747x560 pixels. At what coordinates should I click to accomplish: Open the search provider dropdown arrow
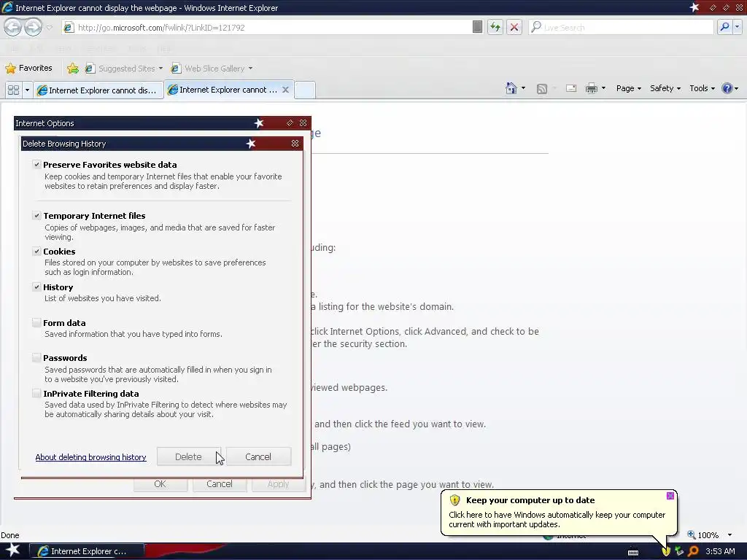738,27
